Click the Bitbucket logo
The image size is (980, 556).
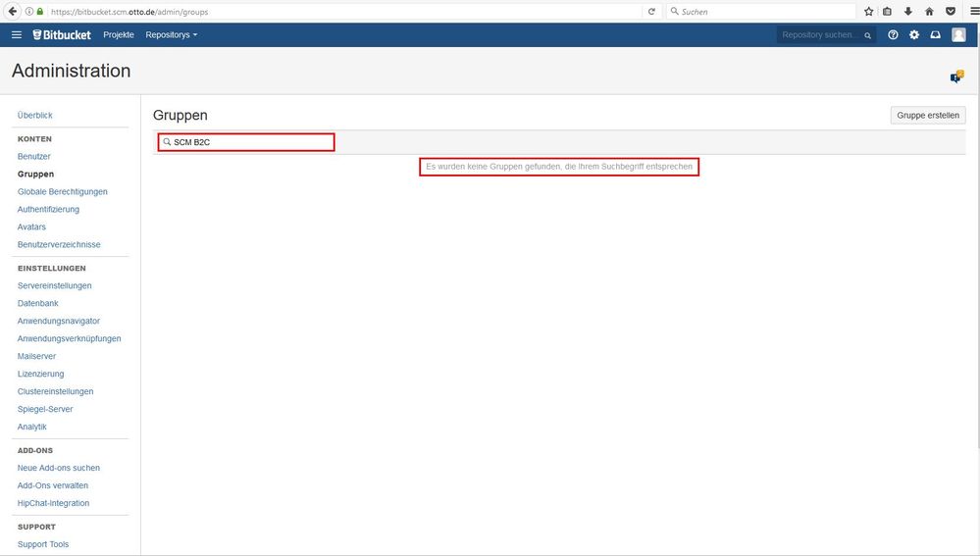(x=62, y=35)
